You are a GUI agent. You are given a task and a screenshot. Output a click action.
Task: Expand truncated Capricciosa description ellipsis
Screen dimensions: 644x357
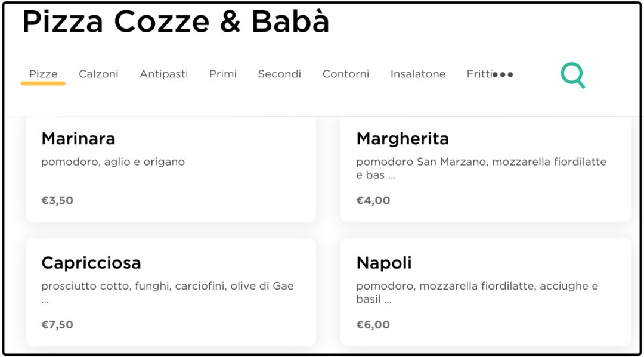(45, 302)
